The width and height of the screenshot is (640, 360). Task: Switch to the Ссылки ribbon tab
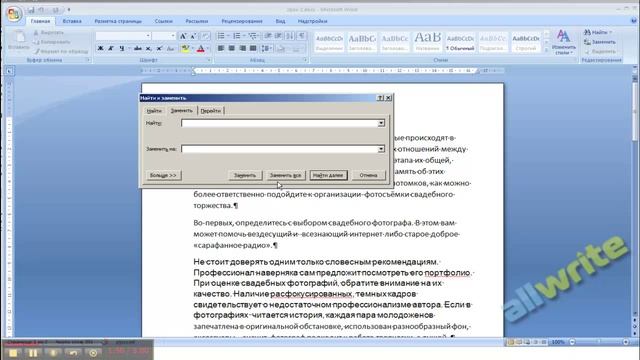pos(163,21)
